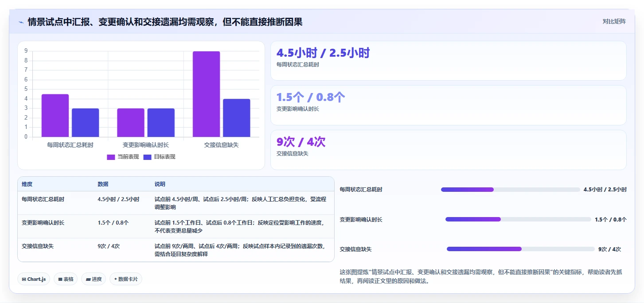Click the 交接信息缺失 progress bar
Screen dimensions: 644x303
(x=521, y=249)
